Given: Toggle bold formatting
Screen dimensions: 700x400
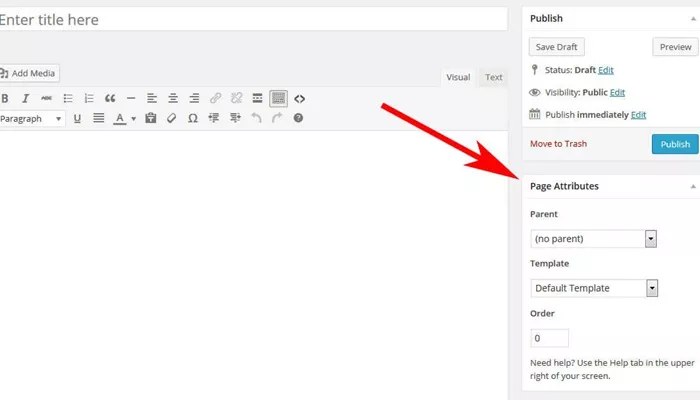Looking at the screenshot, I should click(x=5, y=98).
